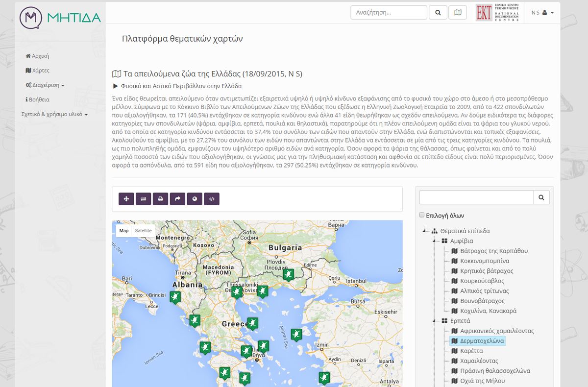This screenshot has height=387, width=588.
Task: Open the Αρχική sidebar menu item
Action: click(37, 56)
